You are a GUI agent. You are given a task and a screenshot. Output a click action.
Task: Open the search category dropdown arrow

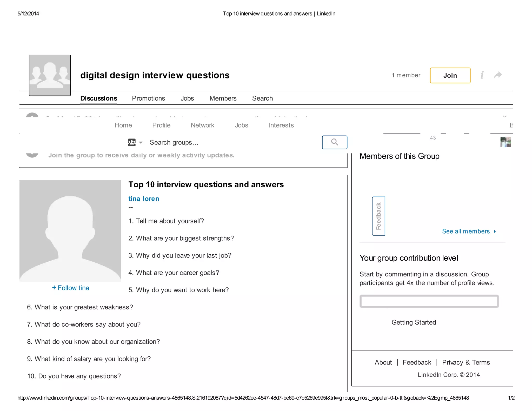(x=141, y=142)
